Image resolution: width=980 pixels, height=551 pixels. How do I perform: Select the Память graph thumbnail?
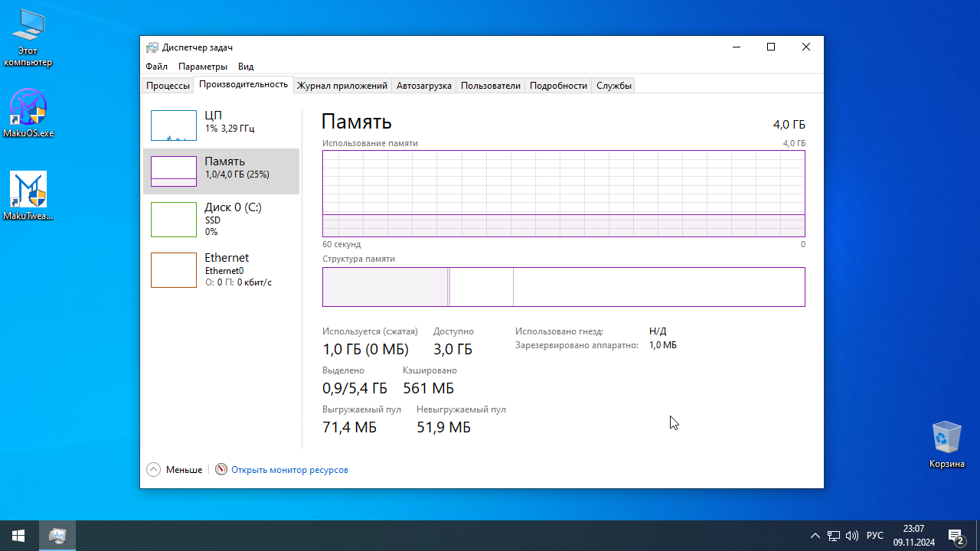click(x=174, y=171)
